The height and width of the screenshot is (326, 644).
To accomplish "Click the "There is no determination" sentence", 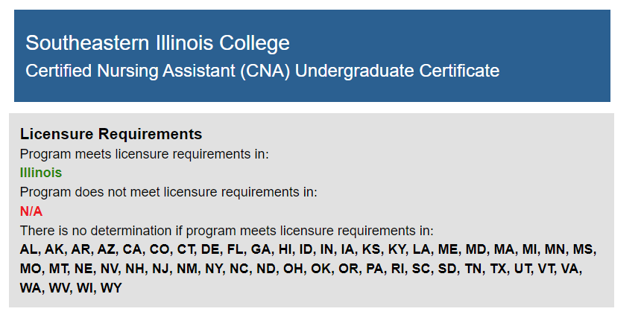I will (x=226, y=231).
